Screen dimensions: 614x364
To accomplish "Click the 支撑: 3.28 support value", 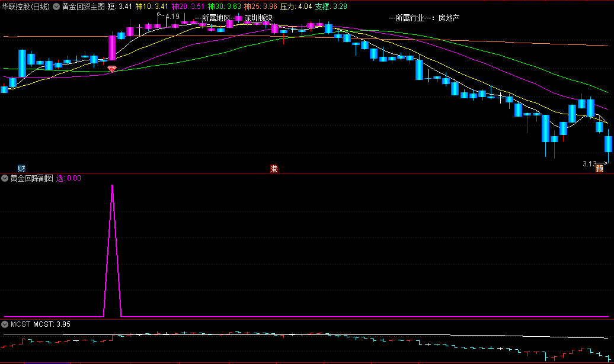I will [x=331, y=7].
